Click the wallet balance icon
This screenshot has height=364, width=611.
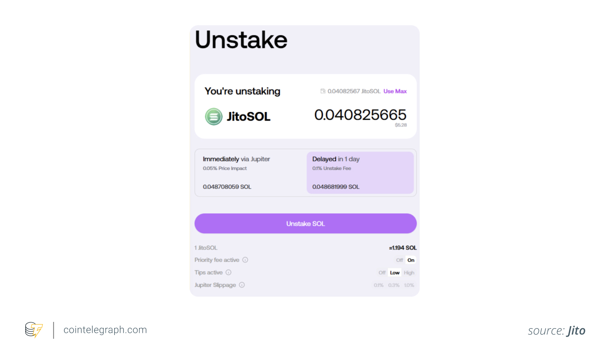click(323, 91)
